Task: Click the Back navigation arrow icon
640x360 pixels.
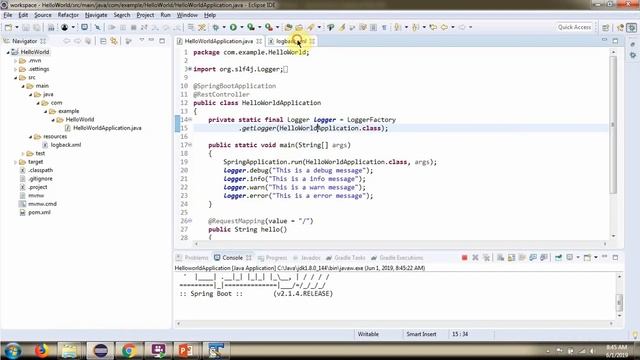Action: 444,27
